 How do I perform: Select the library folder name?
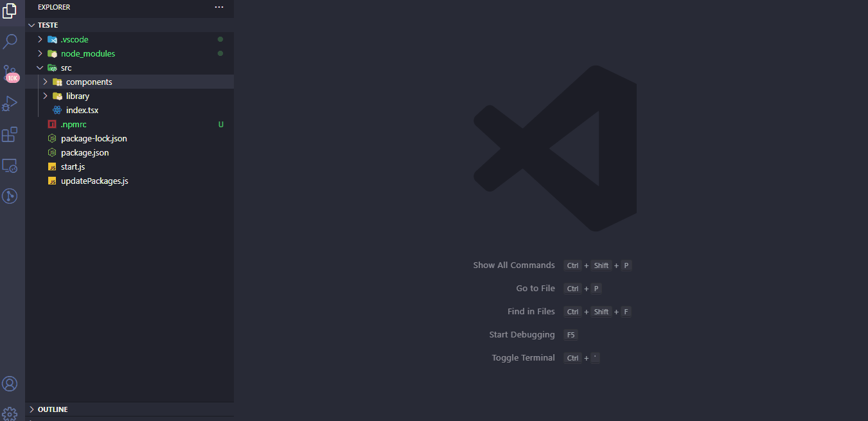click(78, 96)
